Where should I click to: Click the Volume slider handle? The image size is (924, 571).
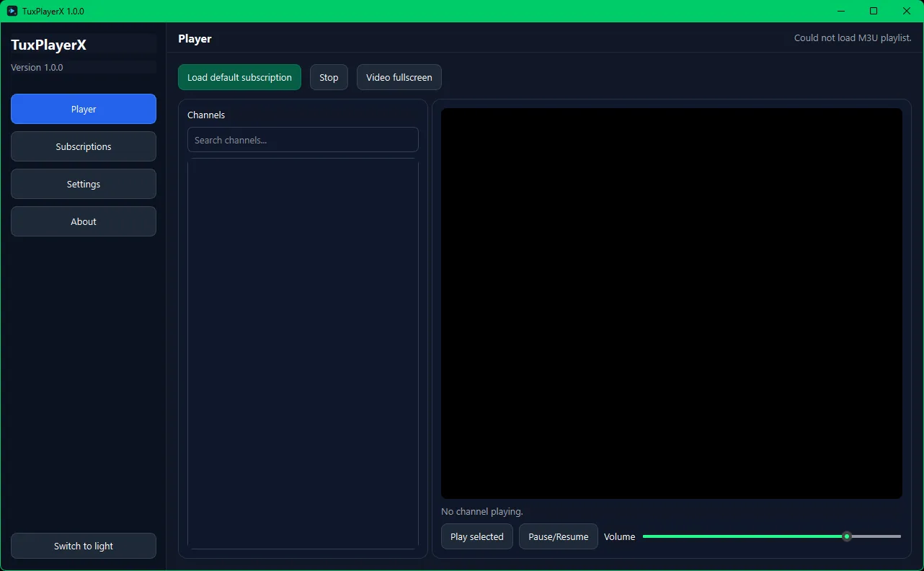point(847,536)
